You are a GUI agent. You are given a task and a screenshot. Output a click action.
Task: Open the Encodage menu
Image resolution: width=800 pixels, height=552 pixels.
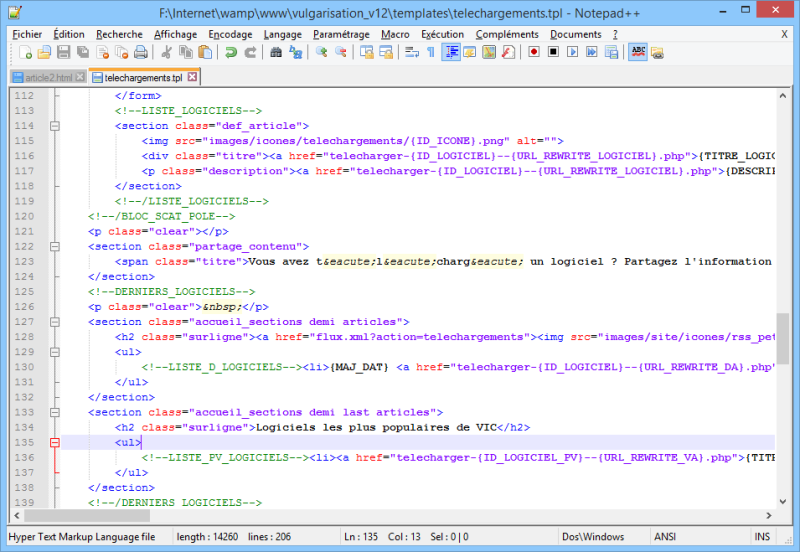[x=230, y=34]
